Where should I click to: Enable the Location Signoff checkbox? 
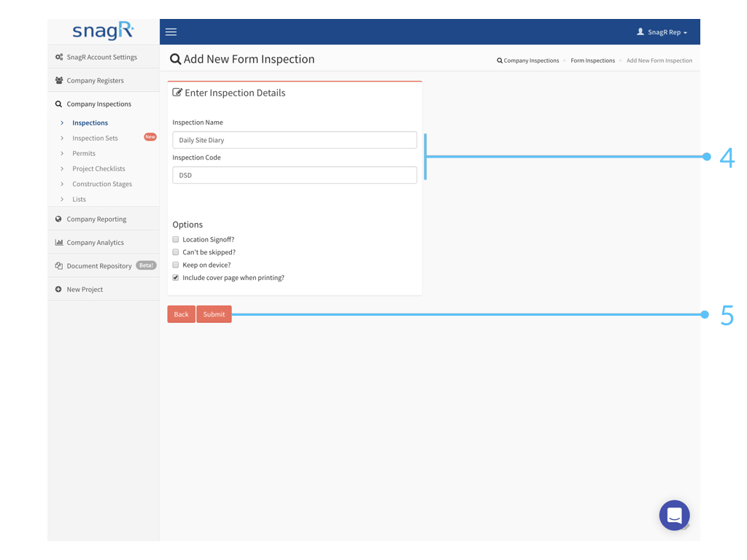point(176,239)
